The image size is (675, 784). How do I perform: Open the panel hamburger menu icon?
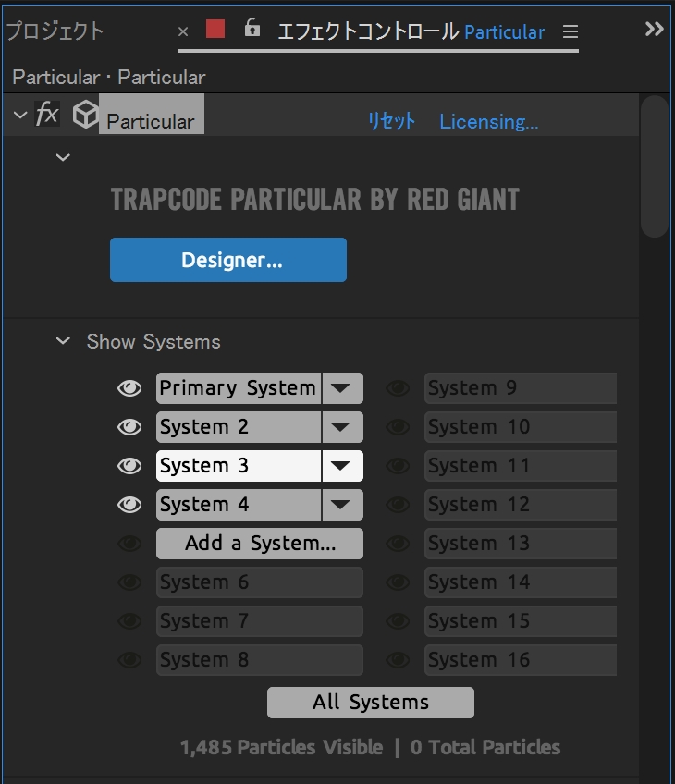pos(571,31)
